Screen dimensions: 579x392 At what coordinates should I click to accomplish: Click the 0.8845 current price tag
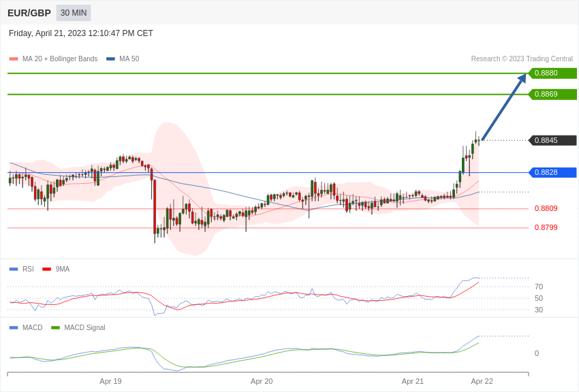[x=553, y=140]
